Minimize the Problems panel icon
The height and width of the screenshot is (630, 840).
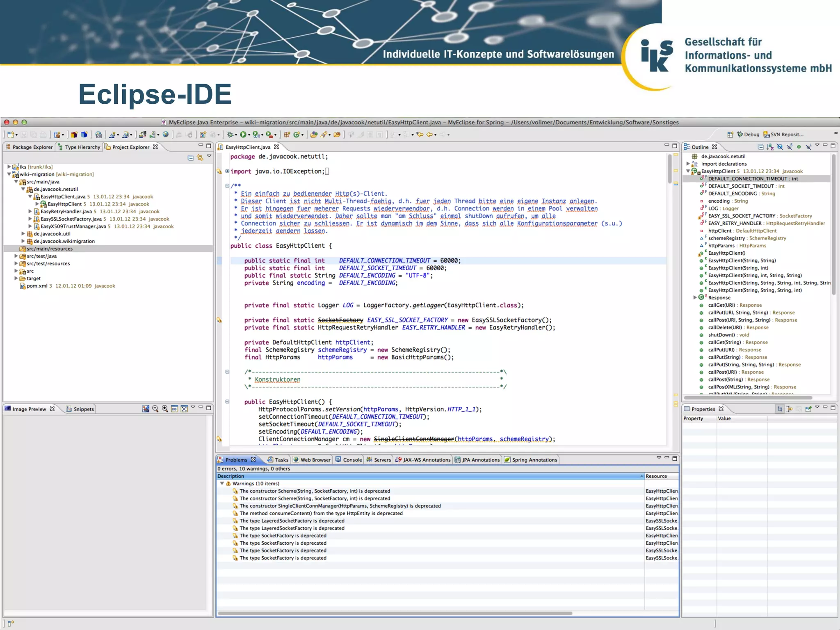[667, 458]
